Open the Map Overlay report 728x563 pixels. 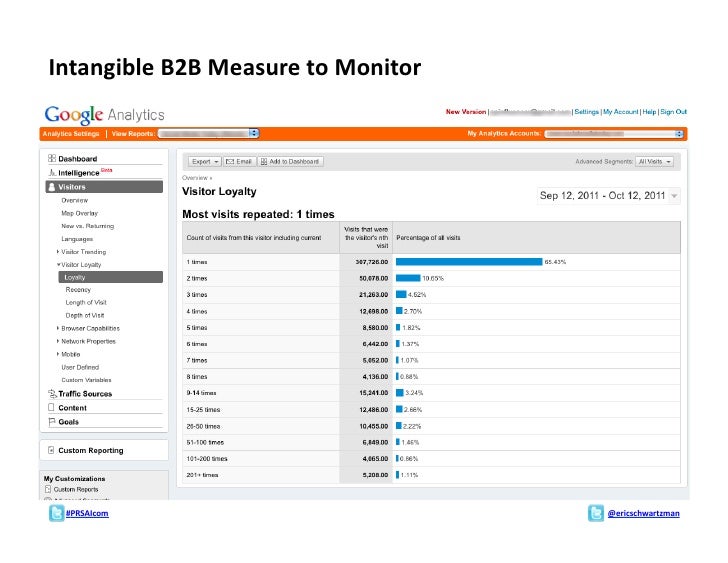[79, 213]
